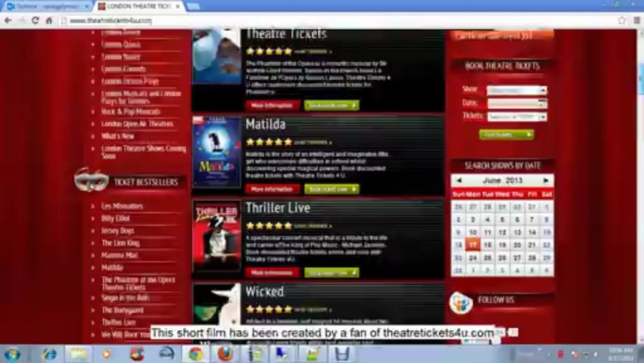Open Mamma Mia bestseller link
Viewport: 644px width, 363px height.
119,255
